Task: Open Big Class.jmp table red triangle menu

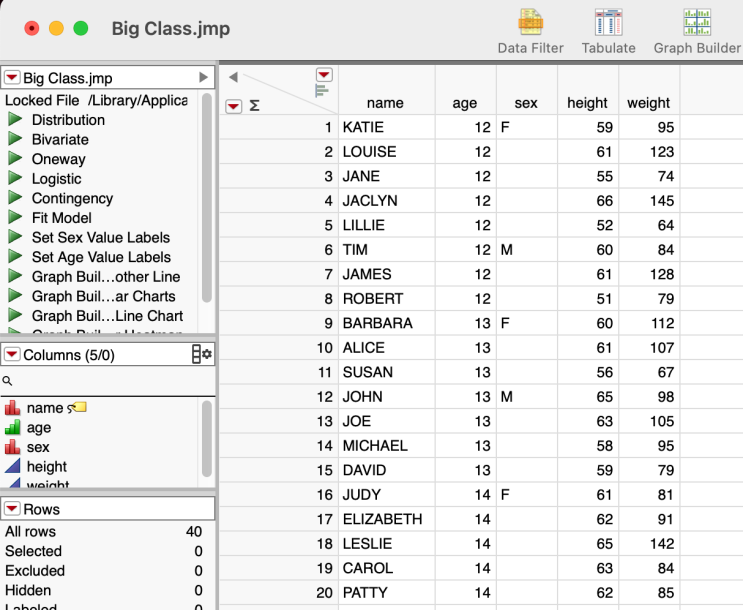Action: [12, 77]
